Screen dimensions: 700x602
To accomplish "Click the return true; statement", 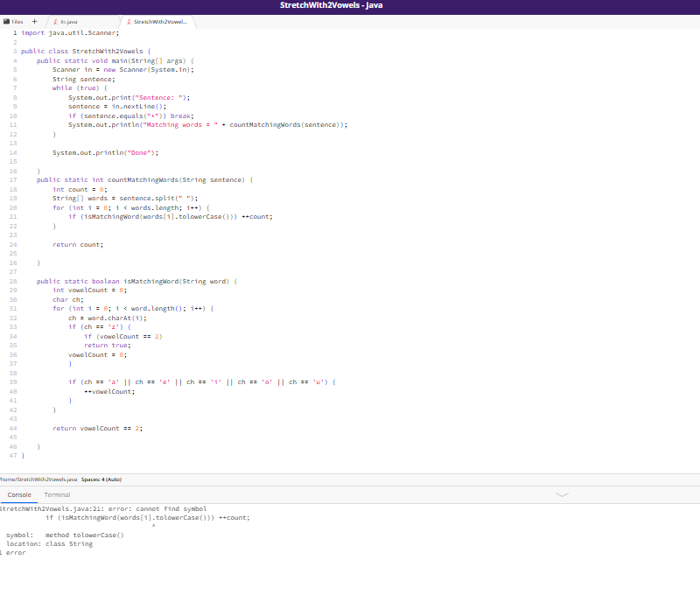I will pyautogui.click(x=108, y=346).
